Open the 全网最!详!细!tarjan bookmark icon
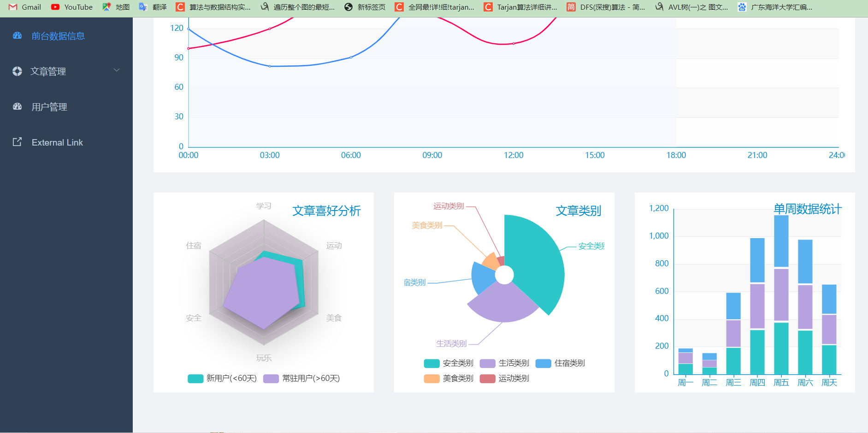 pos(399,7)
